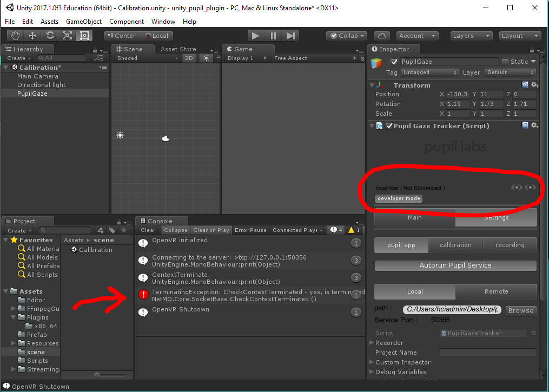Click Position X value field
Viewport: 549px width, 392px height.
(x=458, y=94)
